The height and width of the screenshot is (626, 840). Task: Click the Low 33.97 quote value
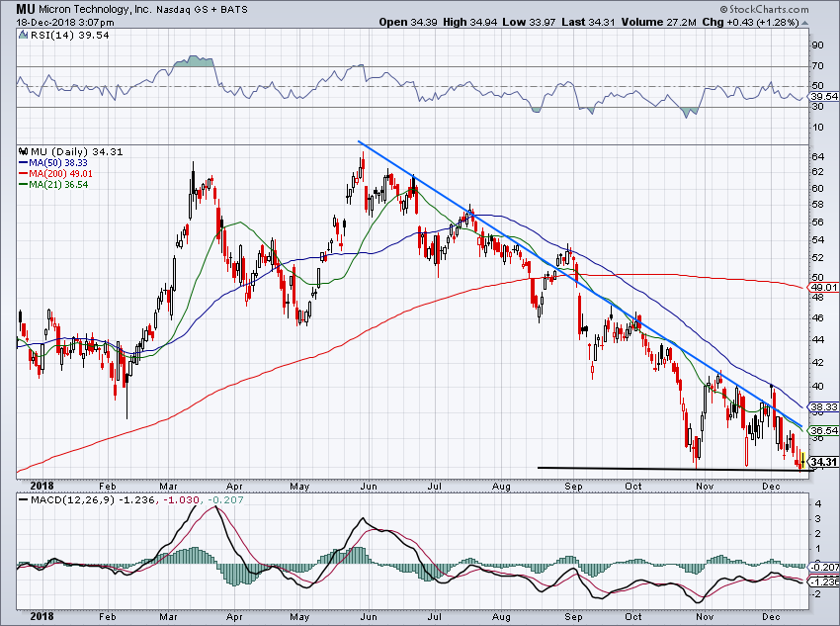pyautogui.click(x=530, y=22)
